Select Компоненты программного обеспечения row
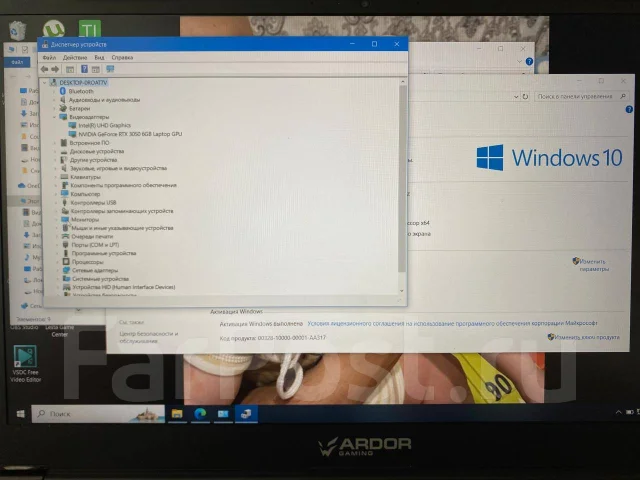The image size is (640, 480). point(123,185)
